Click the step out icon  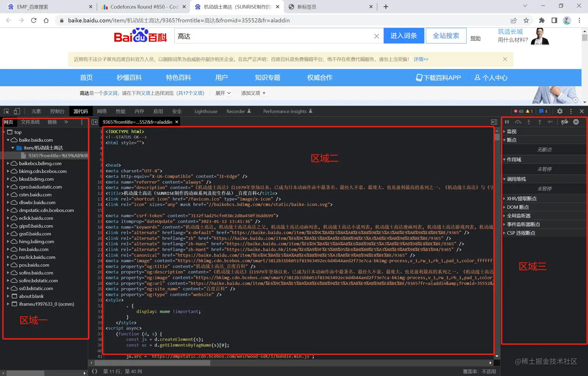(x=539, y=122)
